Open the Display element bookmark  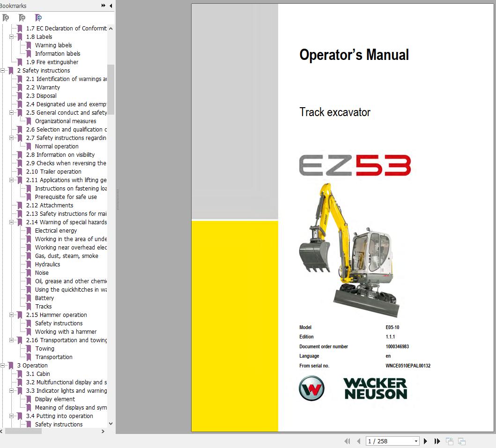(55, 399)
